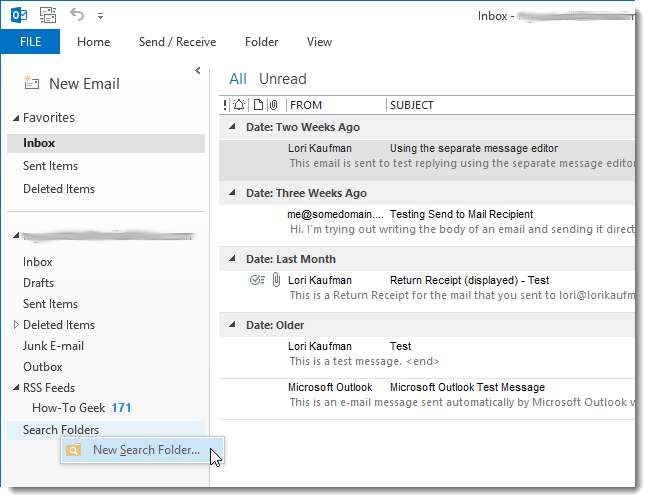Select the Search Folders item
650x502 pixels.
[x=106, y=430]
